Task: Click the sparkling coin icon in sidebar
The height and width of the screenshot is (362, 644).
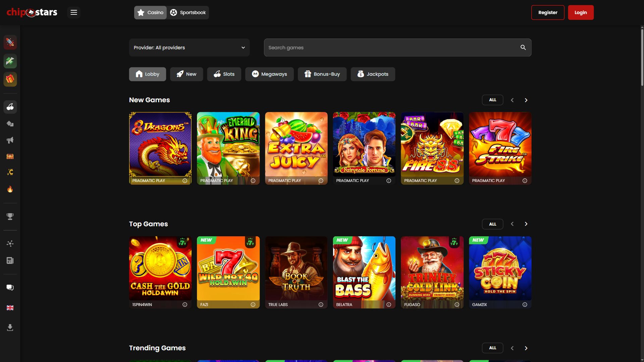Action: (10, 172)
